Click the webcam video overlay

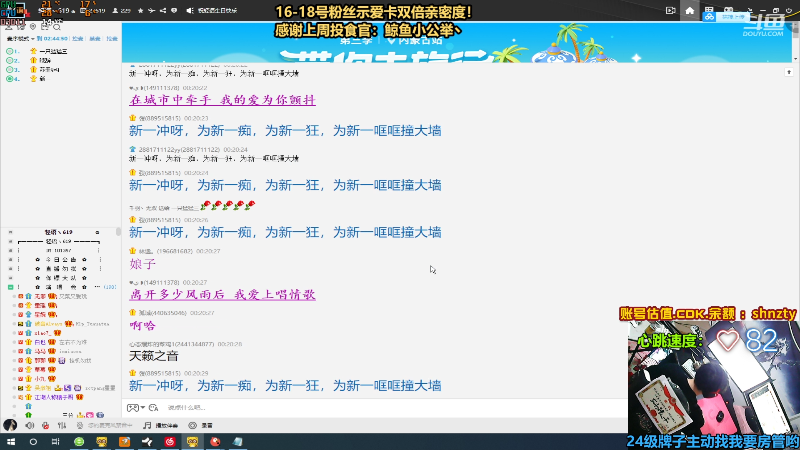(x=713, y=378)
